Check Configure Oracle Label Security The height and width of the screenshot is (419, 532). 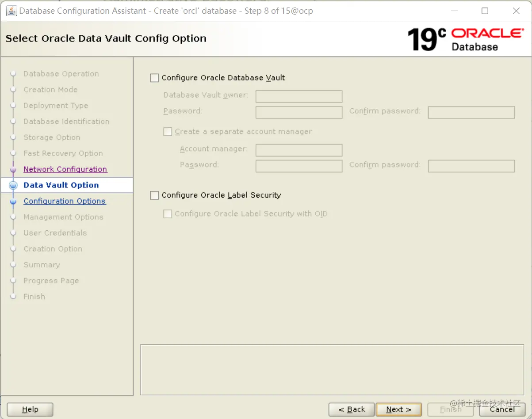(x=154, y=195)
